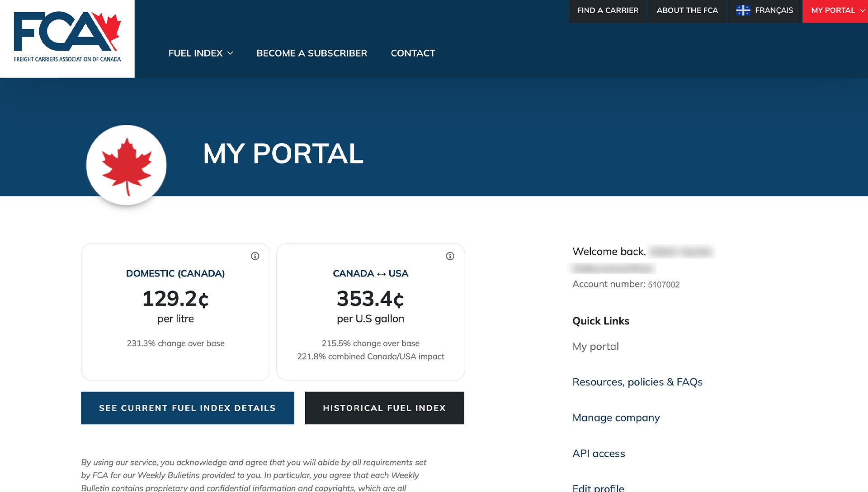Go to Become a Subscriber page
This screenshot has height=492, width=868.
311,53
